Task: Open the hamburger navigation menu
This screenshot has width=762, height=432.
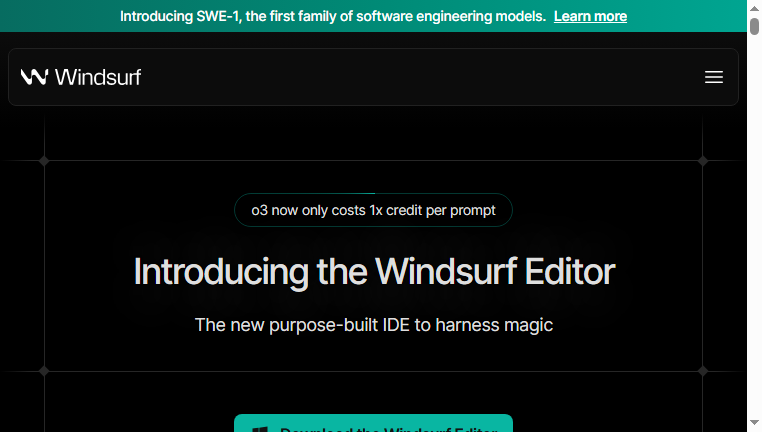Action: tap(713, 77)
